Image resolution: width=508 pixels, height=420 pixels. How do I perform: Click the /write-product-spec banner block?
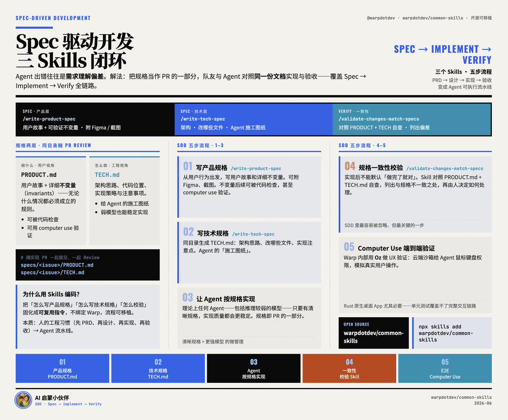(95, 119)
